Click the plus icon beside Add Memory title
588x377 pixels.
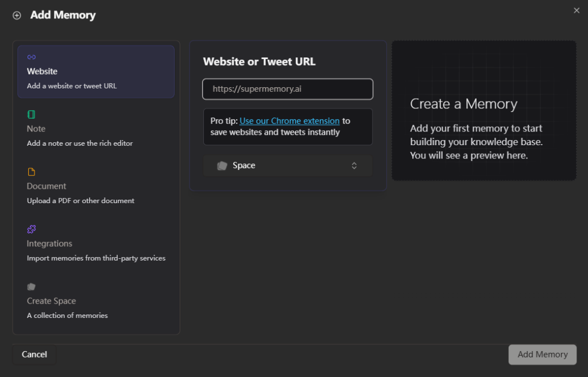pos(17,15)
